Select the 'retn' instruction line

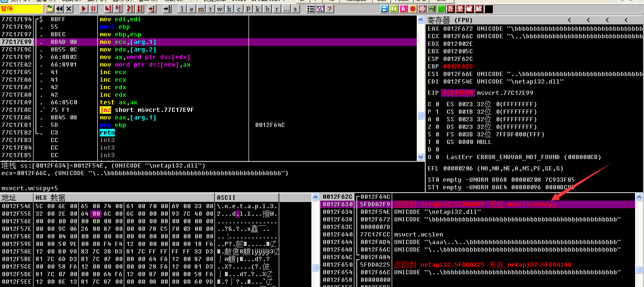pos(107,133)
